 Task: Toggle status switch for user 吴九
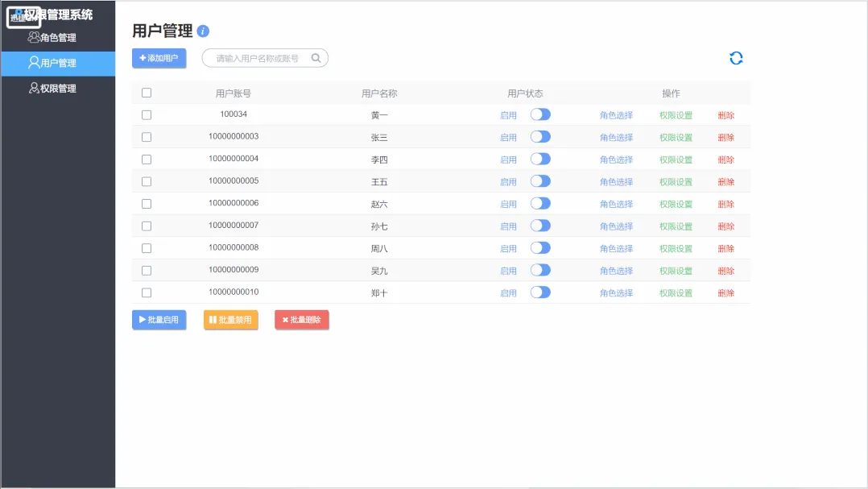coord(540,270)
